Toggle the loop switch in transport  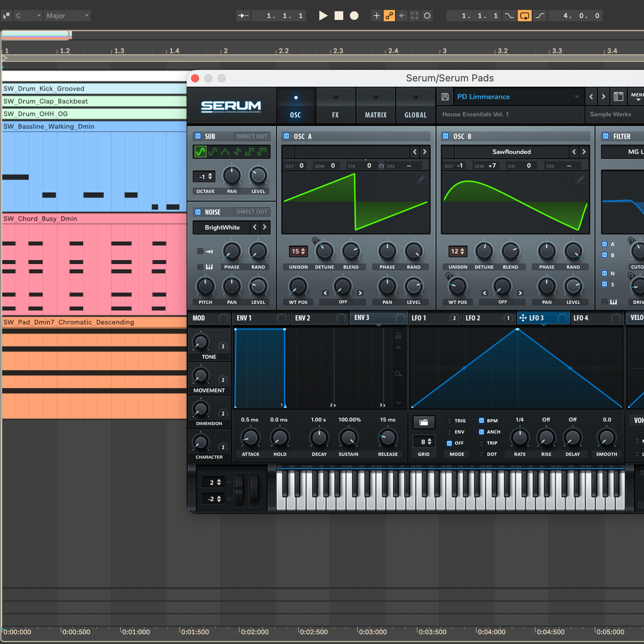524,16
